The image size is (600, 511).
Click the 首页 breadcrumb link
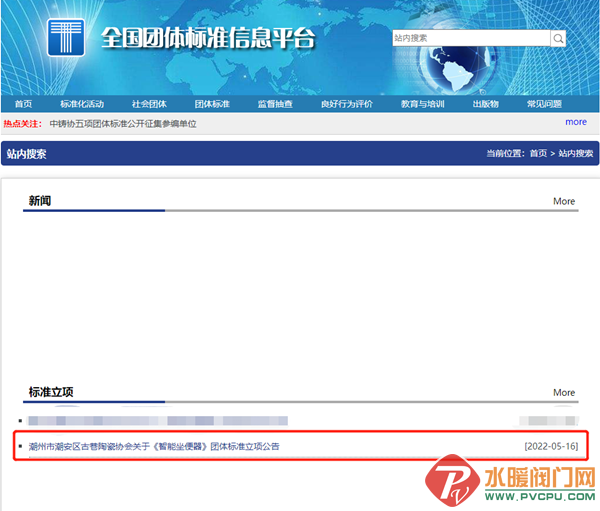[538, 153]
